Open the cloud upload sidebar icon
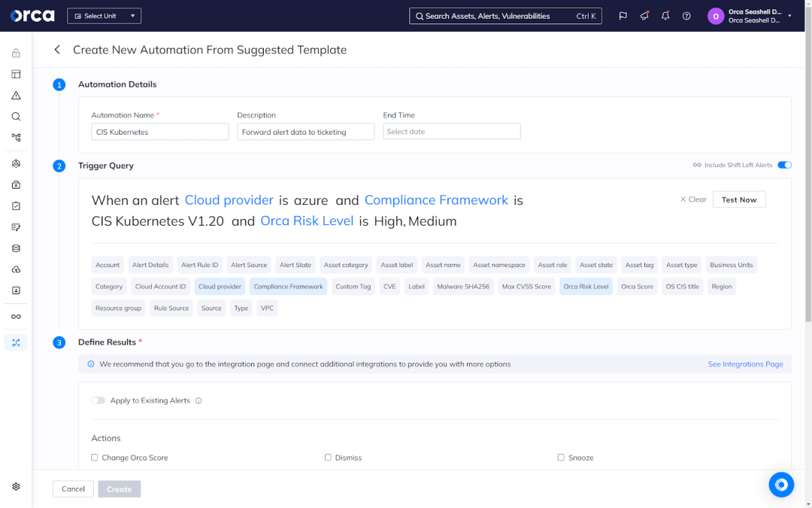Viewport: 812px width, 508px height. (x=16, y=269)
